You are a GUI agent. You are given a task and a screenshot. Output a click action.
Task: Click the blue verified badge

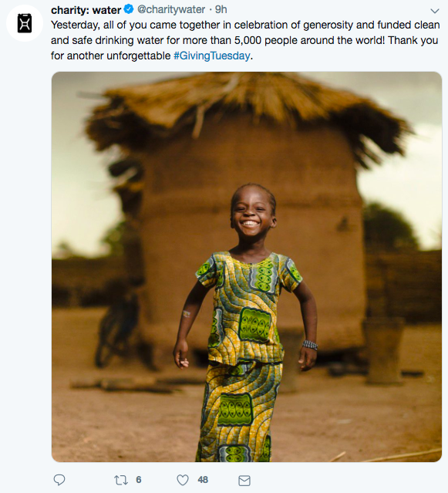pos(129,9)
